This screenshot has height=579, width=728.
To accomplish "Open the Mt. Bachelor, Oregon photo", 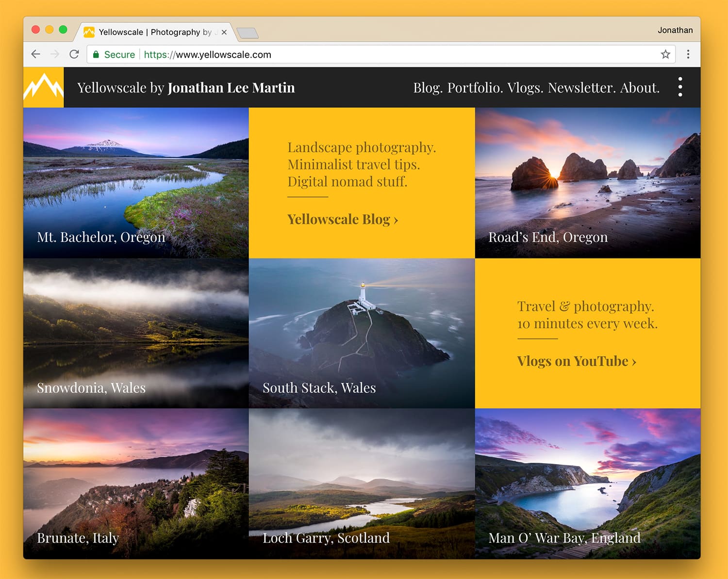I will point(136,183).
